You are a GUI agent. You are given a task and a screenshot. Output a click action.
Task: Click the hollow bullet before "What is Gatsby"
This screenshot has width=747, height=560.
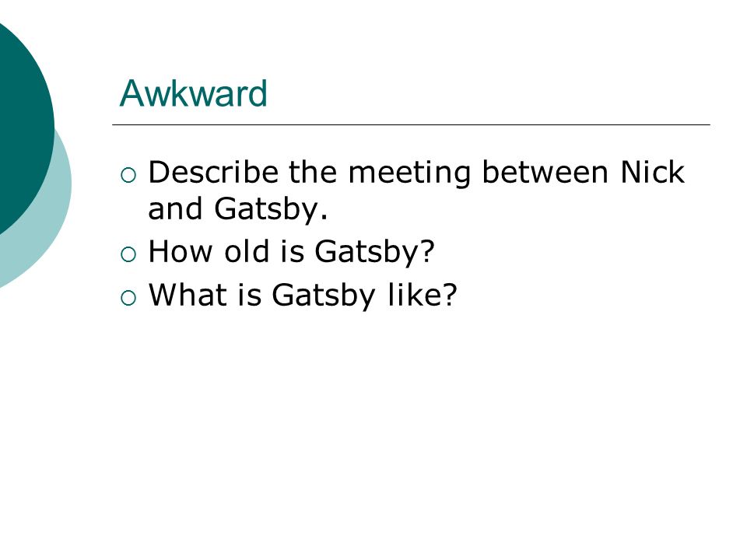[128, 298]
